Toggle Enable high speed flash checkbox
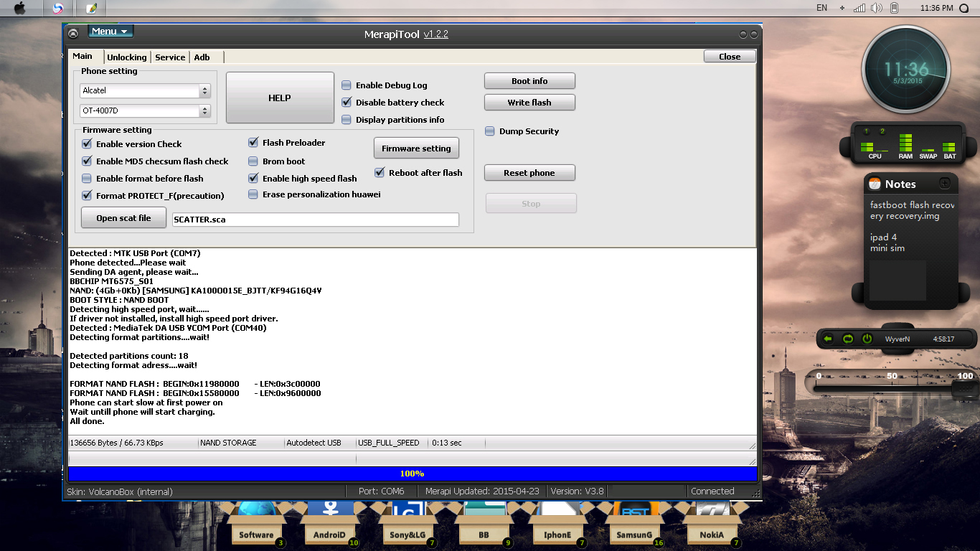This screenshot has width=980, height=551. click(253, 179)
